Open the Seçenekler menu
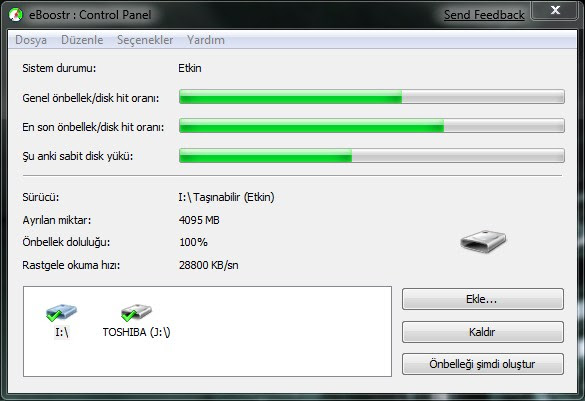The image size is (585, 401). (x=145, y=40)
